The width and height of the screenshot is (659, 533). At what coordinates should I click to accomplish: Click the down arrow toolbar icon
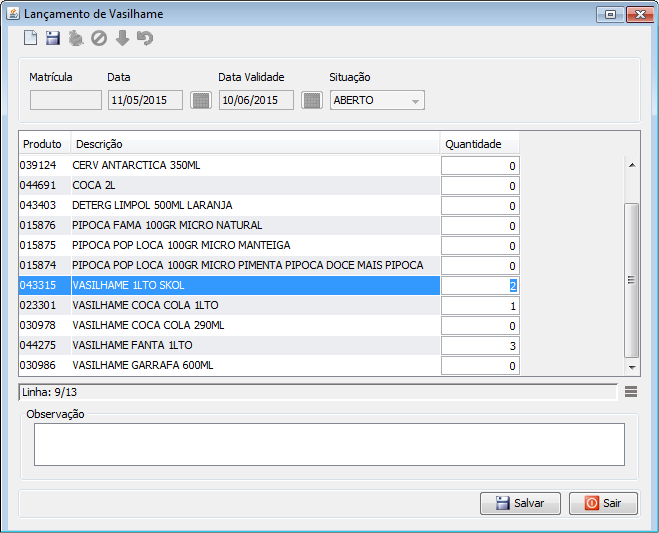[122, 38]
